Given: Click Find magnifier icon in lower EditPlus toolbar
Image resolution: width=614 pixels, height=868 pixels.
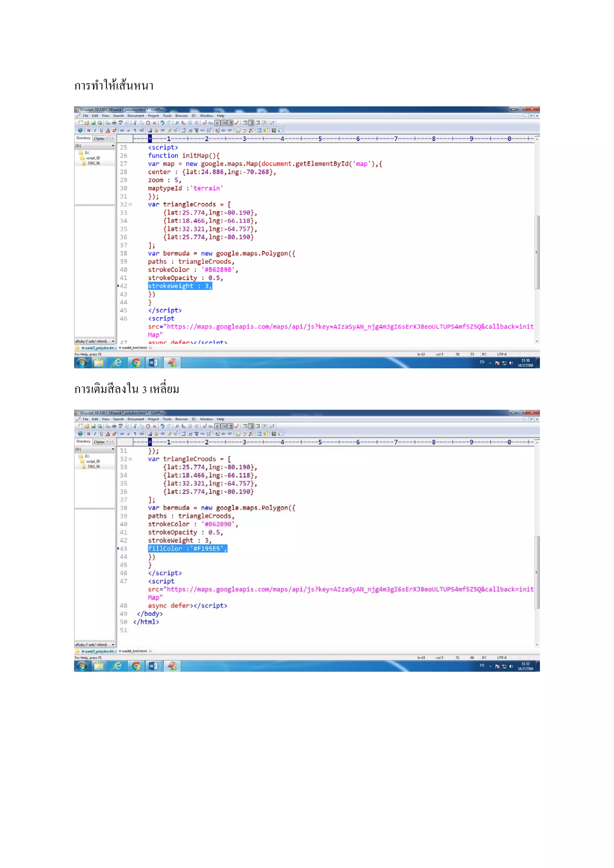Looking at the screenshot, I should point(177,427).
